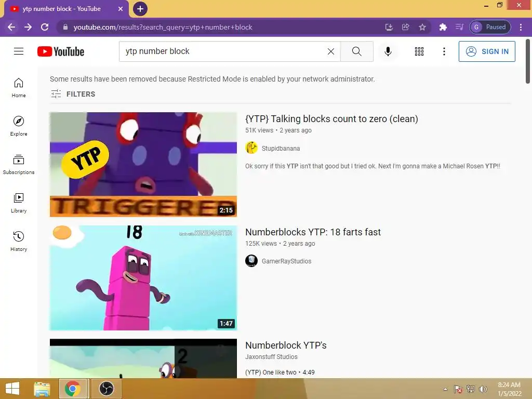Click the Paused profile button
Screen dimensions: 532x399
[490, 27]
